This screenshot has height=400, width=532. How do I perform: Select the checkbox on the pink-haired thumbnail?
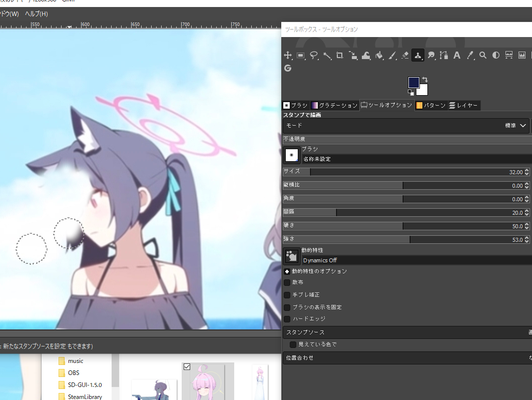point(187,367)
